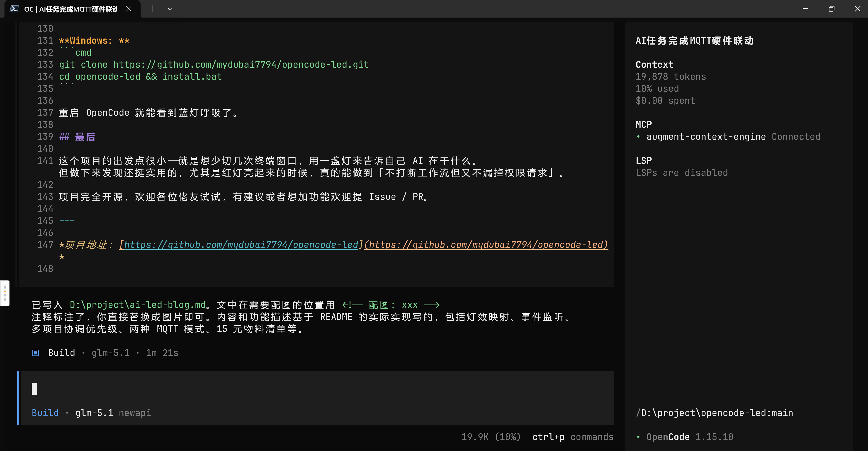Click the 10% used context text

657,89
